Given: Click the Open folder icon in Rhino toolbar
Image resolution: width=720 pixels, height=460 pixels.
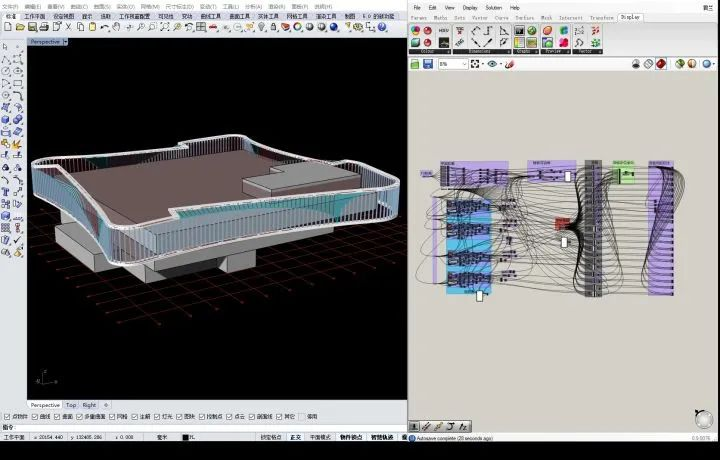Looking at the screenshot, I should (20, 27).
